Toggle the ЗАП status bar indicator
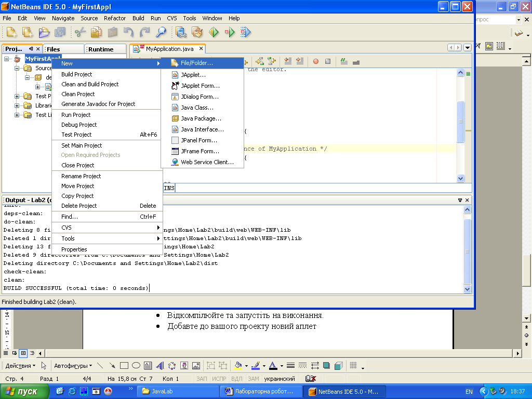Screen dimensions: 532x399 202,379
